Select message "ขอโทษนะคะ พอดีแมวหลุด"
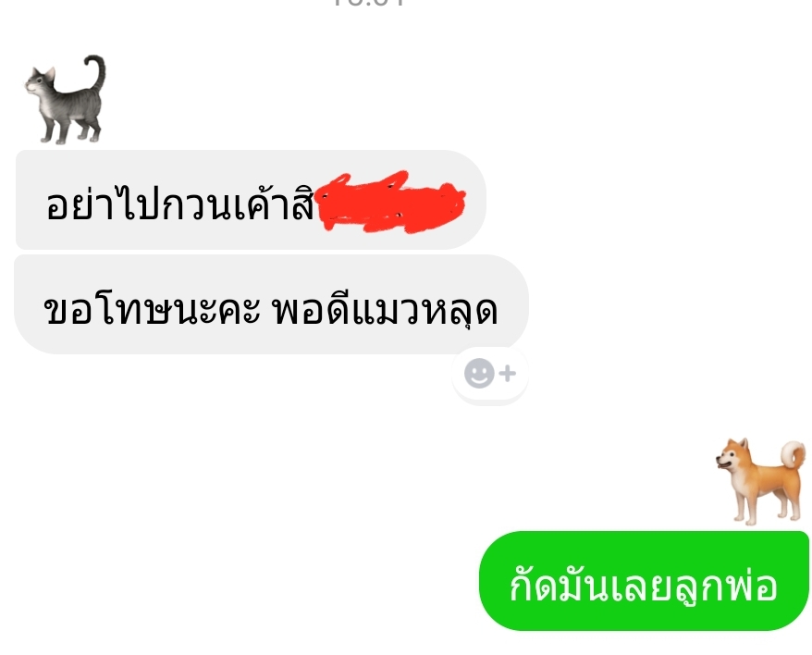Image resolution: width=812 pixels, height=655 pixels. [x=271, y=304]
